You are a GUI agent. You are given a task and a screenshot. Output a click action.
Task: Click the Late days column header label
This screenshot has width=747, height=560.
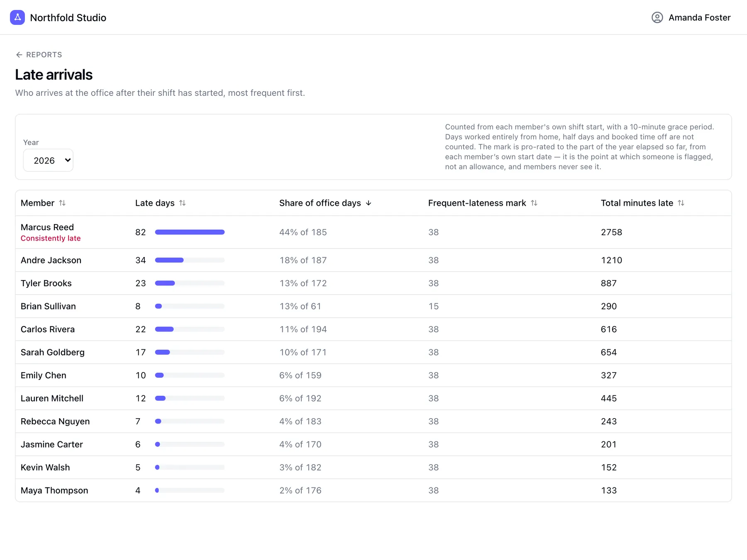coord(155,203)
